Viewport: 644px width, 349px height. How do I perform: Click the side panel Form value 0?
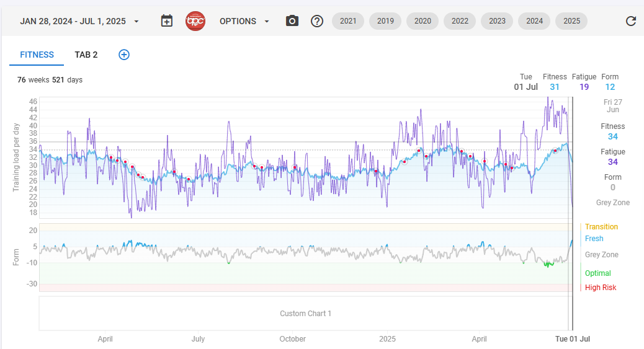(x=613, y=188)
